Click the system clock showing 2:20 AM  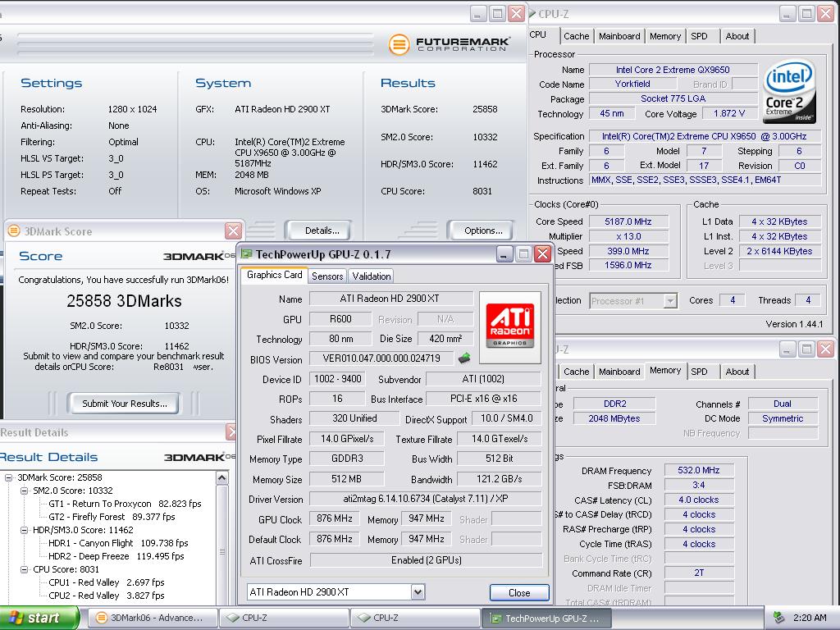point(810,618)
